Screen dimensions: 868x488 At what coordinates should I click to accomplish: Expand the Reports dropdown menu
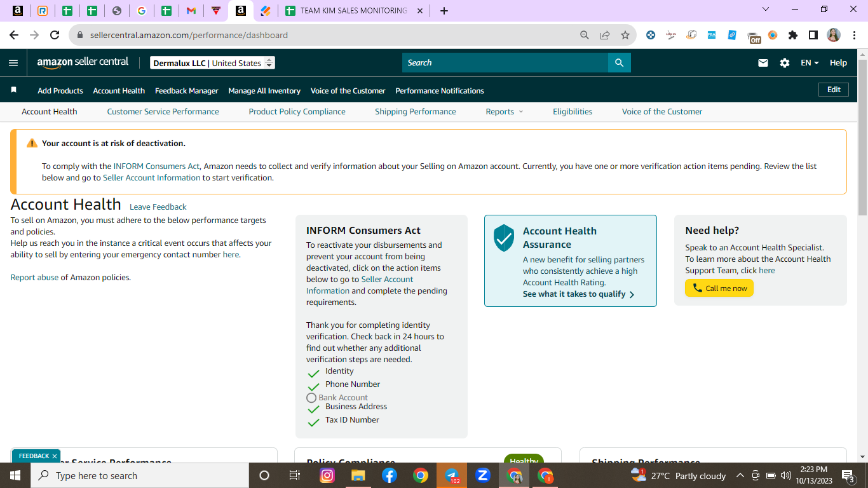tap(505, 112)
